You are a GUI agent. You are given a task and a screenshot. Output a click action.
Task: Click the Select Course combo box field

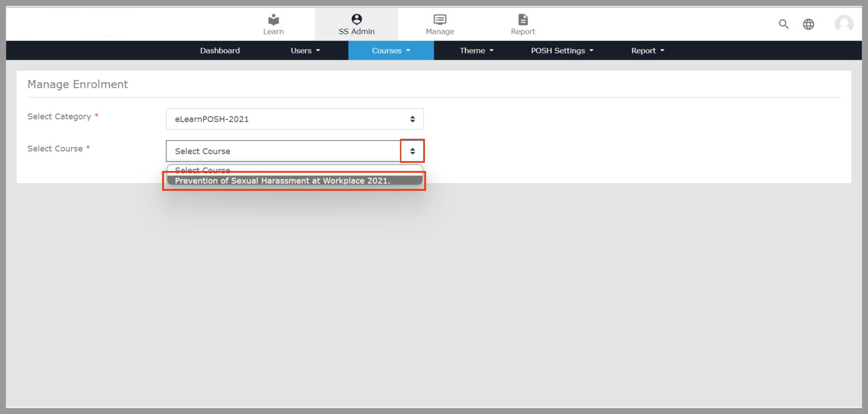[283, 151]
